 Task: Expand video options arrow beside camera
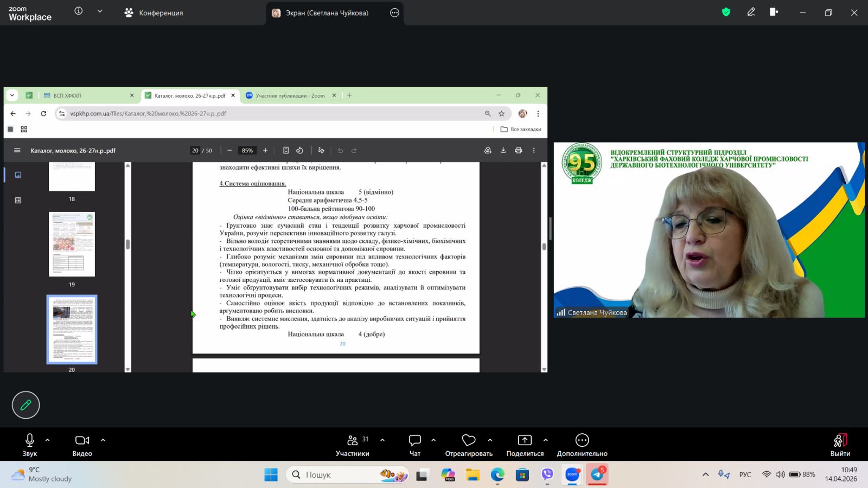103,440
